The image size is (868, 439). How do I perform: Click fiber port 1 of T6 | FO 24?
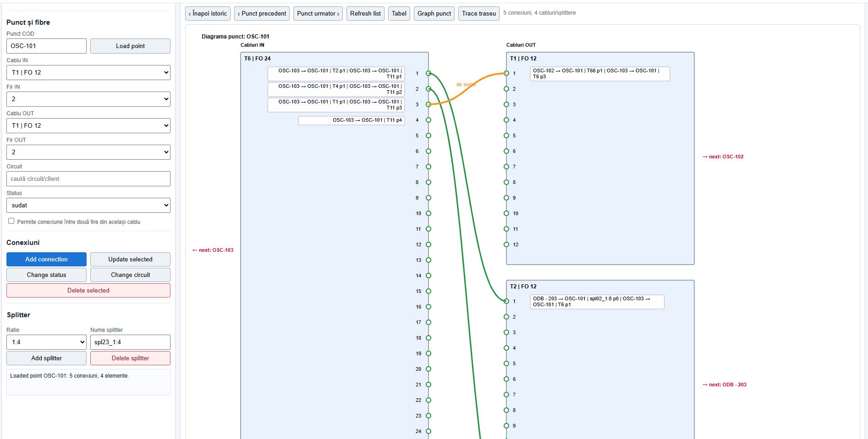tap(429, 73)
